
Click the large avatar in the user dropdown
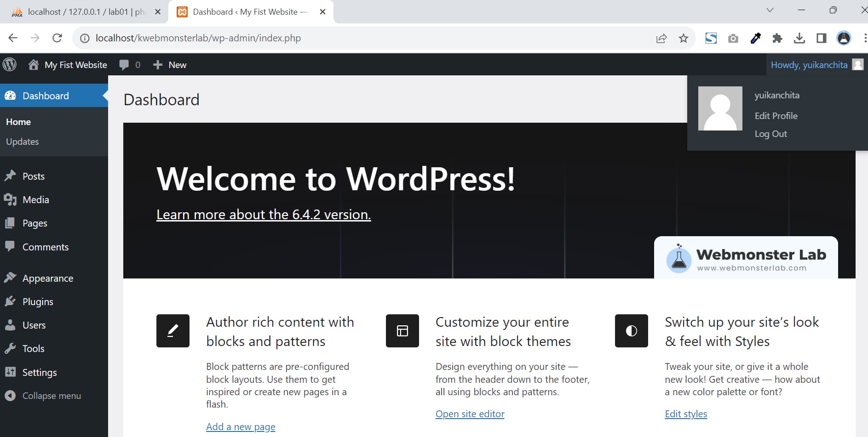[x=720, y=108]
